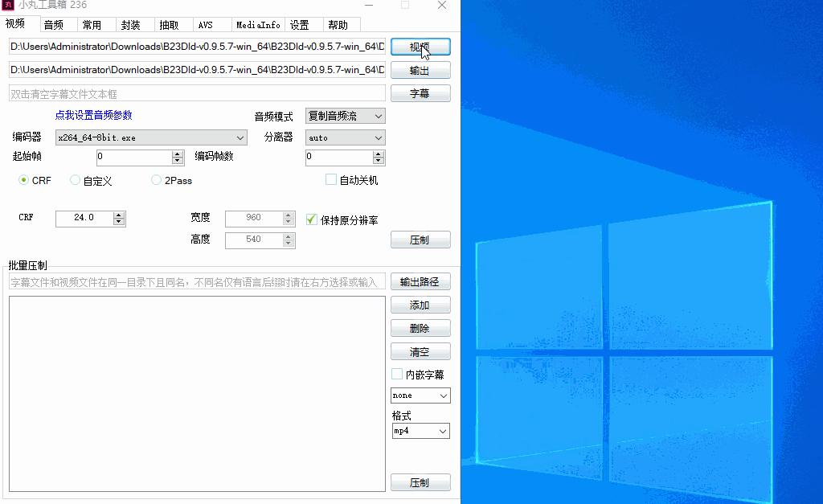
Task: Select the 2Pass encoding mode
Action: [x=156, y=180]
